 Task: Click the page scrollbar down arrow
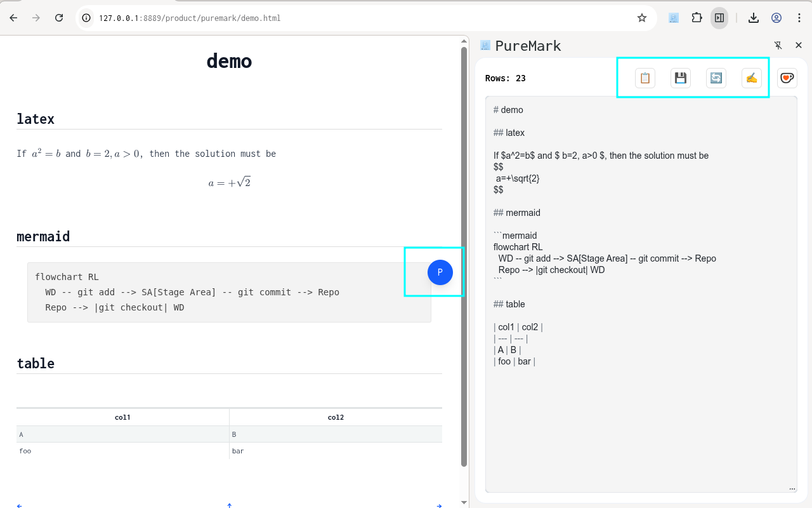pos(464,502)
